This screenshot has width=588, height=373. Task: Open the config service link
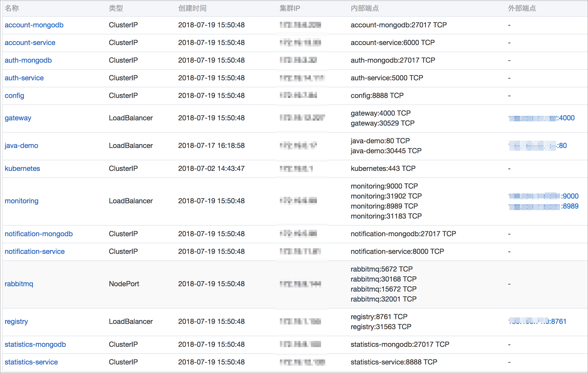[14, 96]
